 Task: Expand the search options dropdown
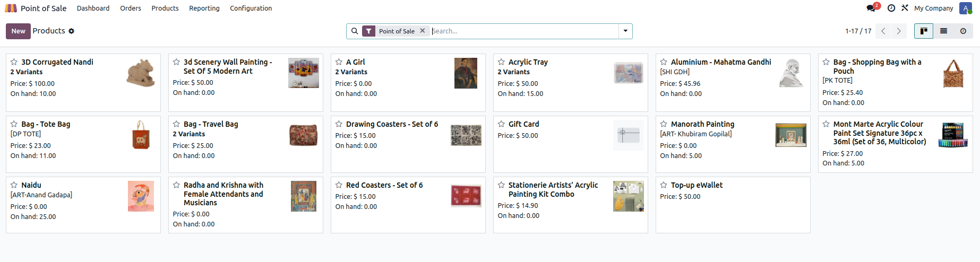pyautogui.click(x=625, y=31)
